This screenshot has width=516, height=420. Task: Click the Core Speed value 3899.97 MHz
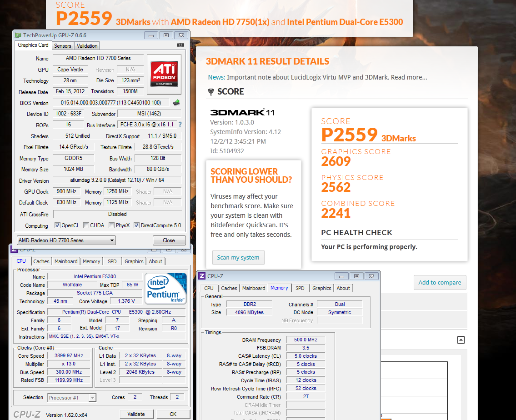(69, 355)
